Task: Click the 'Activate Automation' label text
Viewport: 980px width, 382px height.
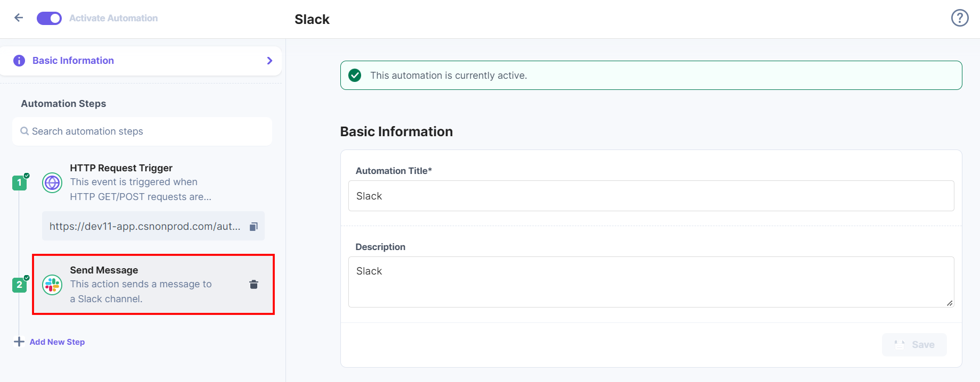Action: click(x=113, y=18)
